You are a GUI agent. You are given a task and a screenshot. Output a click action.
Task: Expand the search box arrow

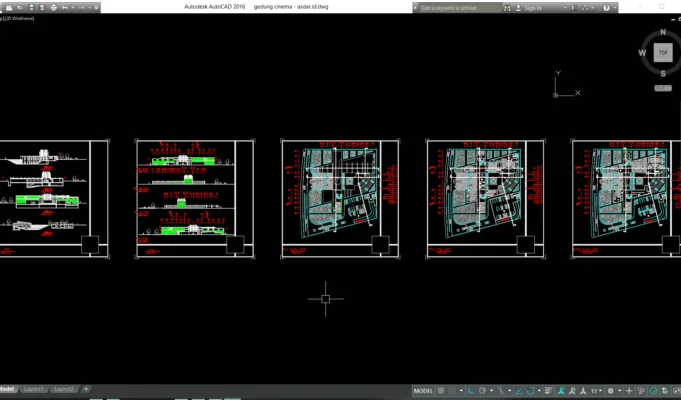click(415, 8)
